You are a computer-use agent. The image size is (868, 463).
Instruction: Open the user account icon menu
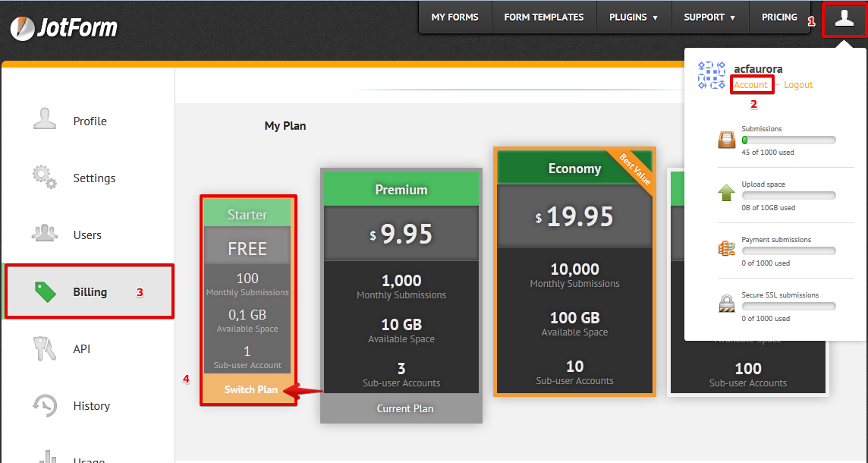pos(844,20)
